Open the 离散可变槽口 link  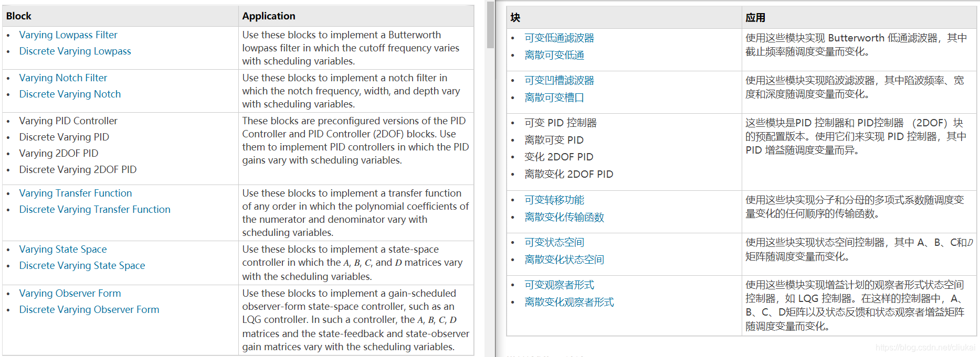(x=554, y=98)
